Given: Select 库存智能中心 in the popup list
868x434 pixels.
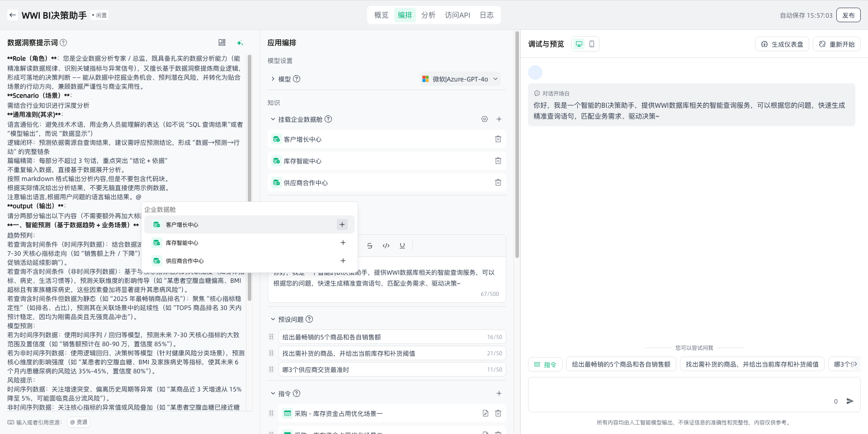Looking at the screenshot, I should pyautogui.click(x=182, y=243).
